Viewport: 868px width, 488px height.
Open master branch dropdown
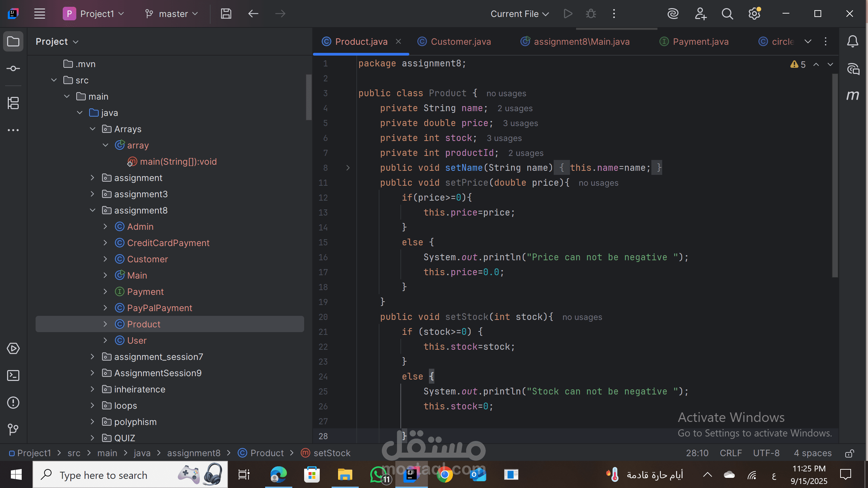[x=172, y=14]
